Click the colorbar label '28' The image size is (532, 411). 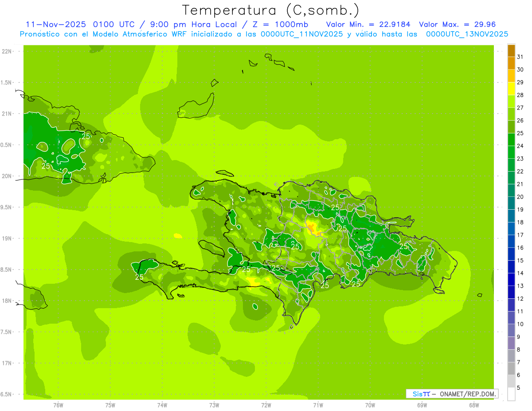[520, 95]
